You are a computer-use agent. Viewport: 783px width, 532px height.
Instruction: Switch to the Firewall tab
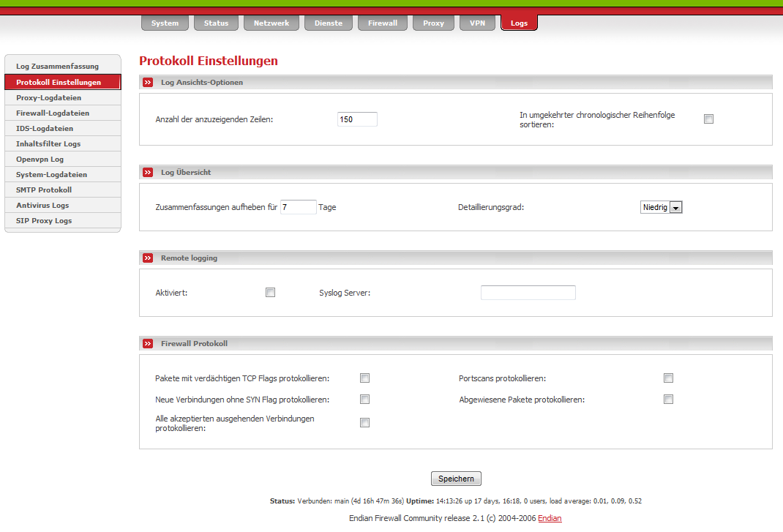383,23
